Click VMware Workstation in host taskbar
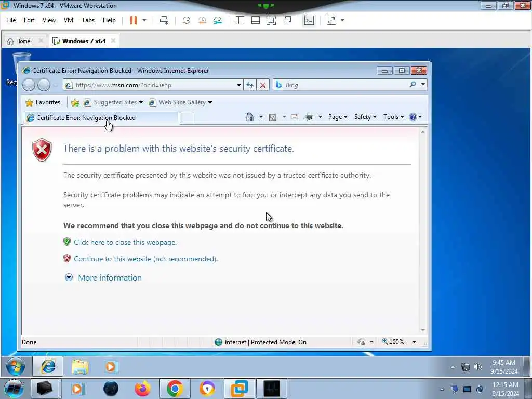Screen dimensions: 532x399 pyautogui.click(x=239, y=389)
